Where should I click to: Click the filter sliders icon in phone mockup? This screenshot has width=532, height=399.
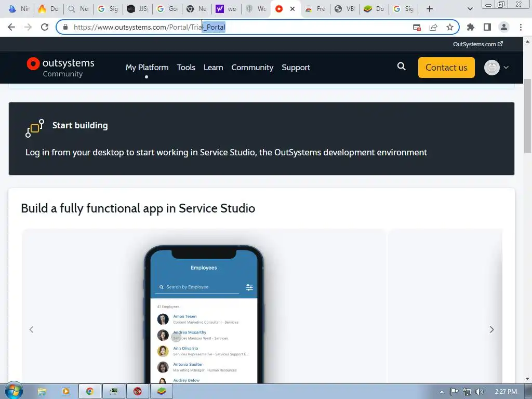[249, 287]
